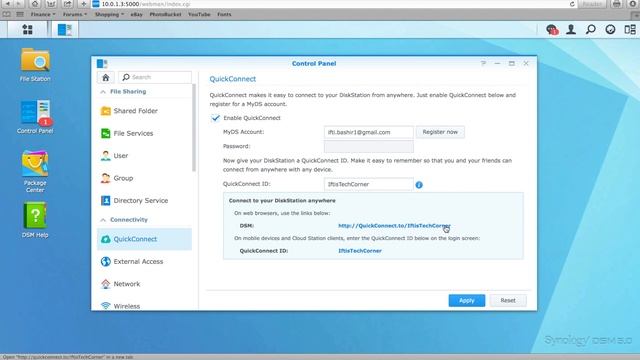Viewport: 640px width, 360px height.
Task: Click the External Access globe icon
Action: coord(105,261)
